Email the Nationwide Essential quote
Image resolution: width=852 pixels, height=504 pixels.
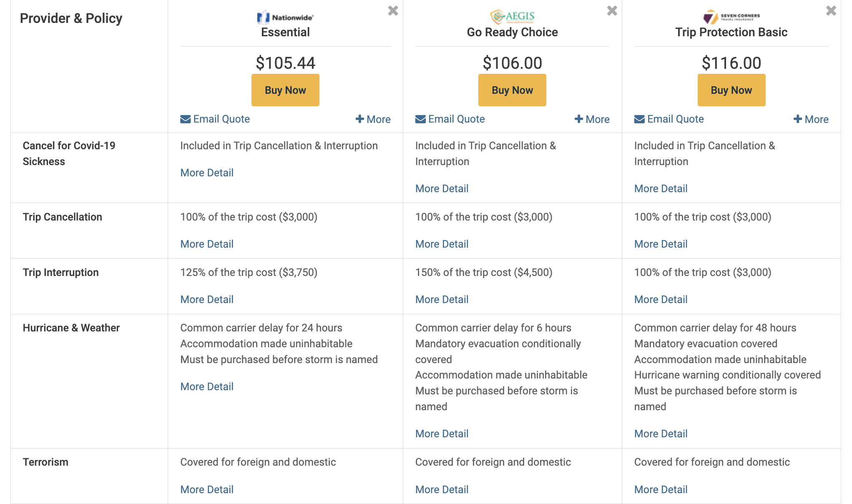tap(215, 119)
